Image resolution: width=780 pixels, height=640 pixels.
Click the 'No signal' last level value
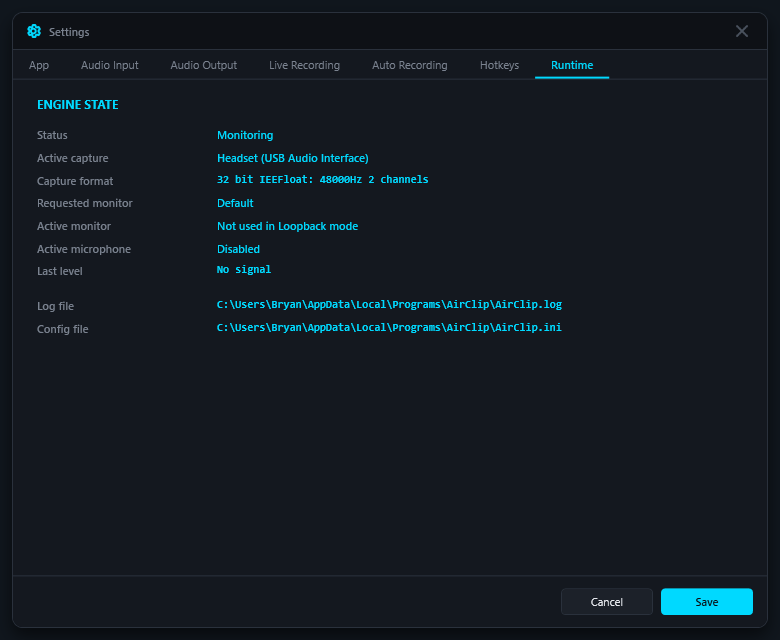[244, 270]
